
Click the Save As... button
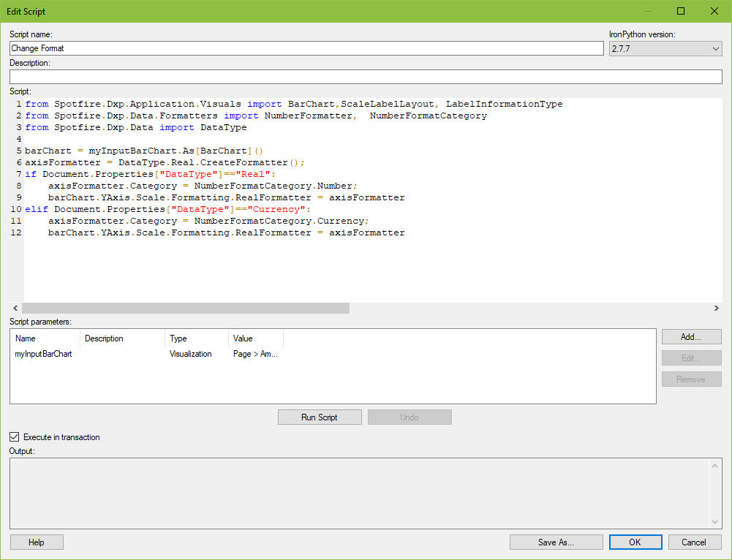pyautogui.click(x=556, y=542)
